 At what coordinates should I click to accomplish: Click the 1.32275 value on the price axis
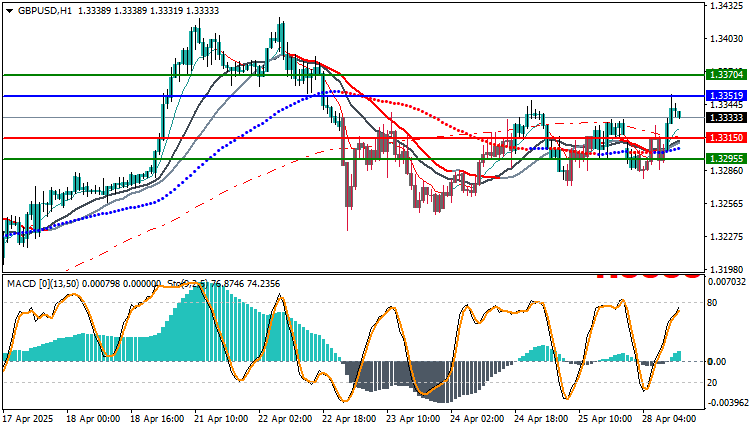click(x=727, y=237)
